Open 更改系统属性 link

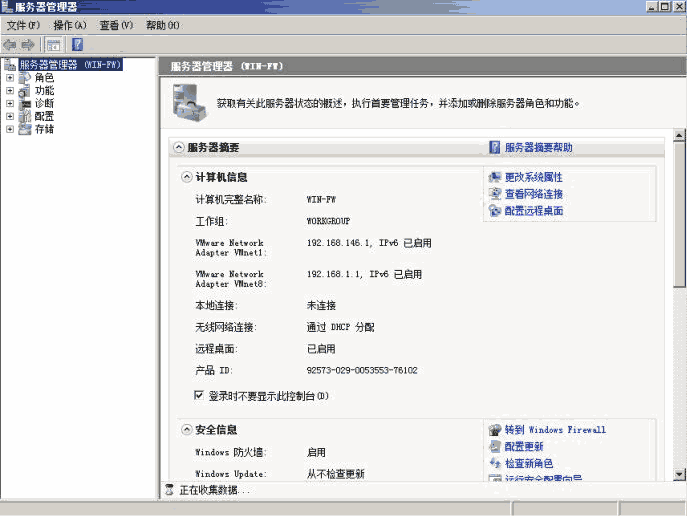point(533,177)
